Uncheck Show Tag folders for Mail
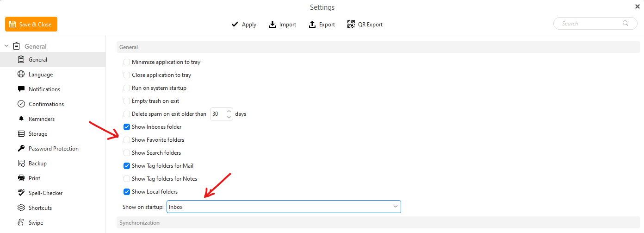This screenshot has height=233, width=644. [127, 165]
